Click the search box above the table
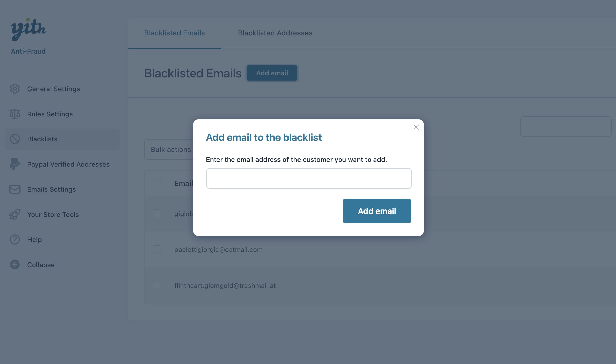Viewport: 616px width, 364px height. [566, 126]
